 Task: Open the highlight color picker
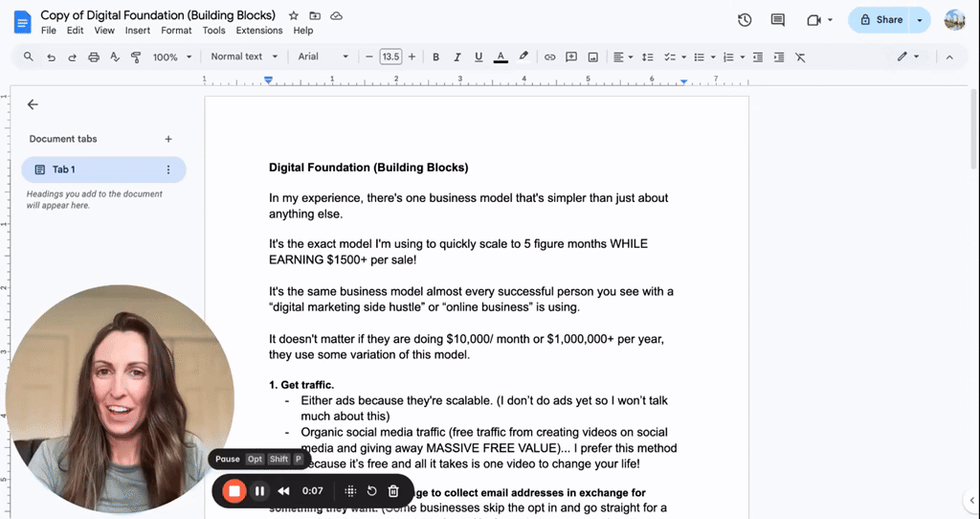pyautogui.click(x=523, y=56)
